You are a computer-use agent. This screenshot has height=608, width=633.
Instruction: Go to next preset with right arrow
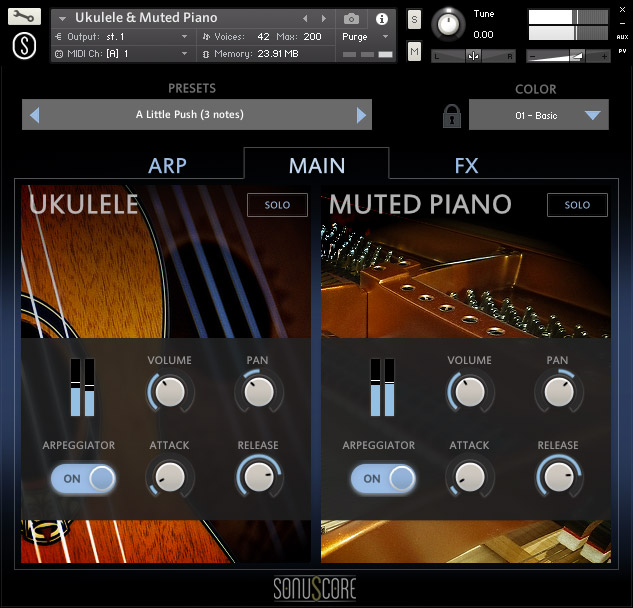click(361, 115)
